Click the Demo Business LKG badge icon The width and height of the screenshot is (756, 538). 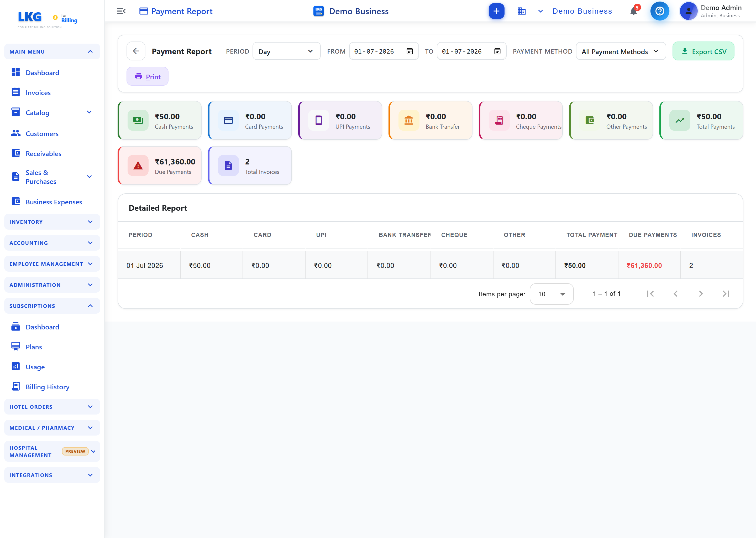click(x=318, y=11)
